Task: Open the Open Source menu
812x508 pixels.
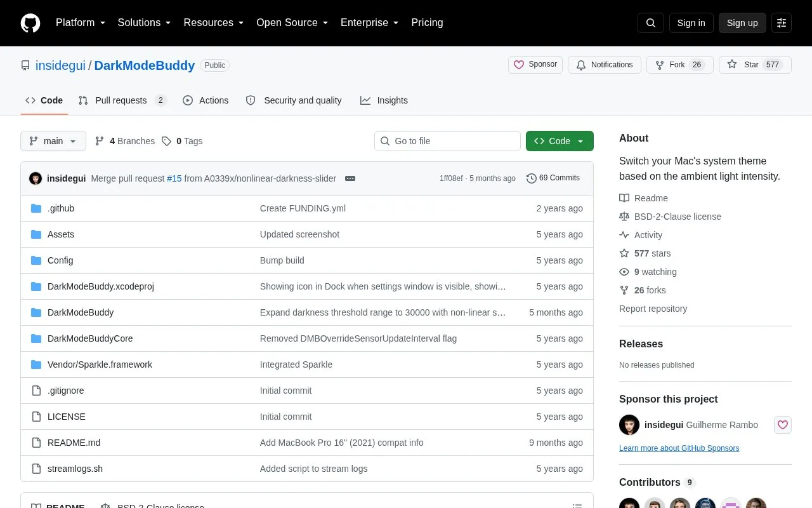Action: coord(292,23)
